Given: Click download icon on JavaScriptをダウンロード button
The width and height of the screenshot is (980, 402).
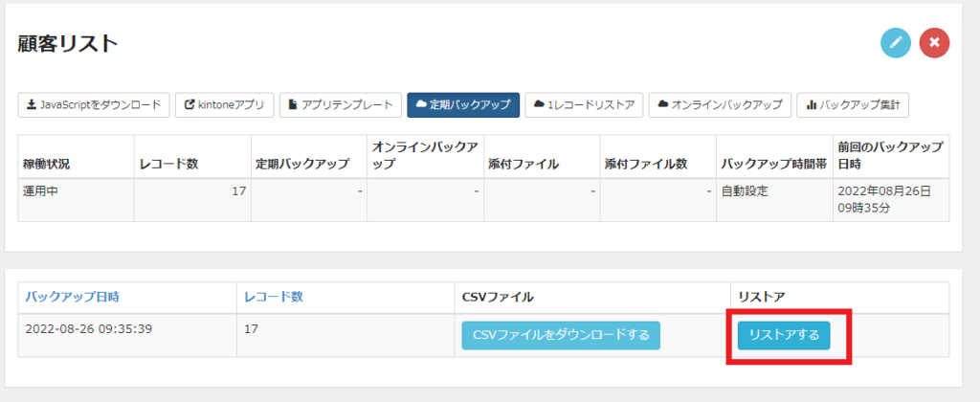Looking at the screenshot, I should tap(31, 105).
